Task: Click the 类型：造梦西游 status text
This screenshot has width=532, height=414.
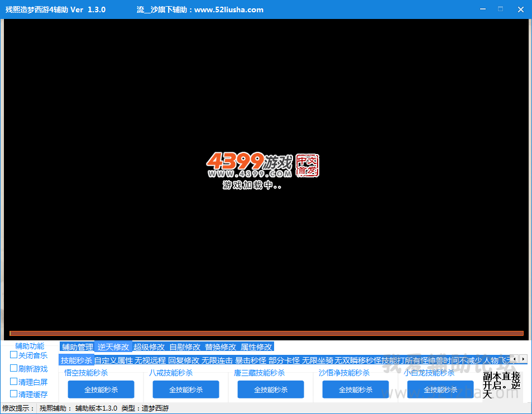Action: 145,408
